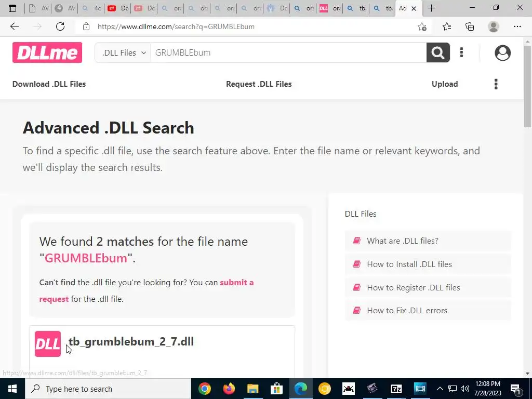This screenshot has height=399, width=532.
Task: Open the Download .DLL Files menu item
Action: [49, 84]
